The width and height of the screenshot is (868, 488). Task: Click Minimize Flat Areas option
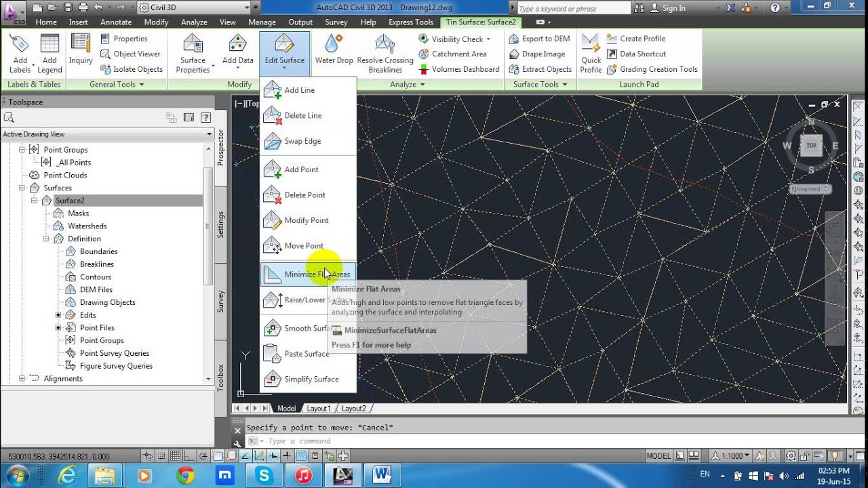(308, 274)
